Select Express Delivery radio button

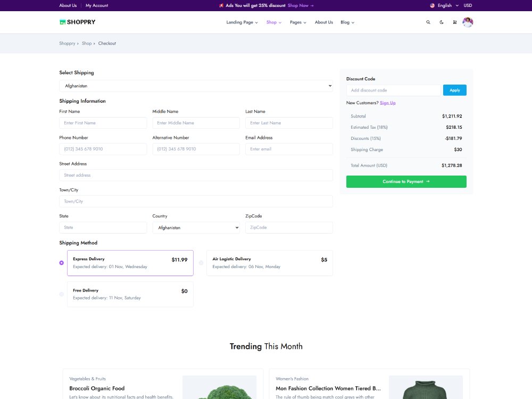62,263
